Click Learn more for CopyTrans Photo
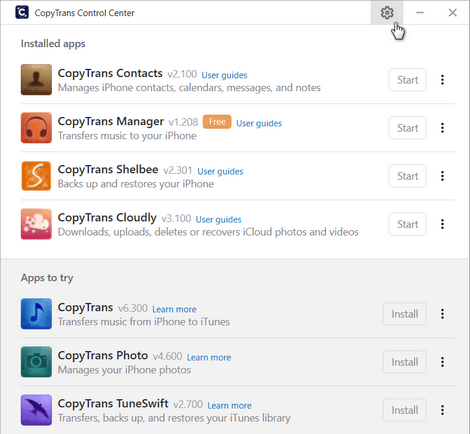This screenshot has height=434, width=470. tap(209, 357)
